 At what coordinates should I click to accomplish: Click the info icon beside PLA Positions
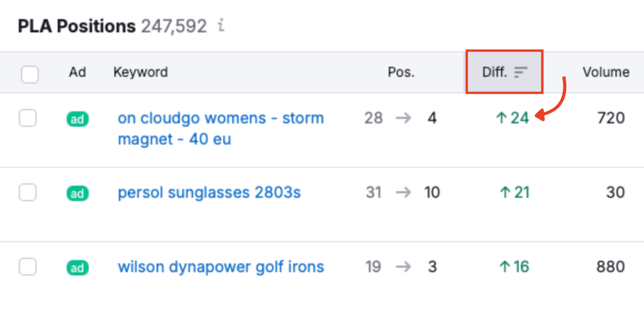click(x=221, y=25)
